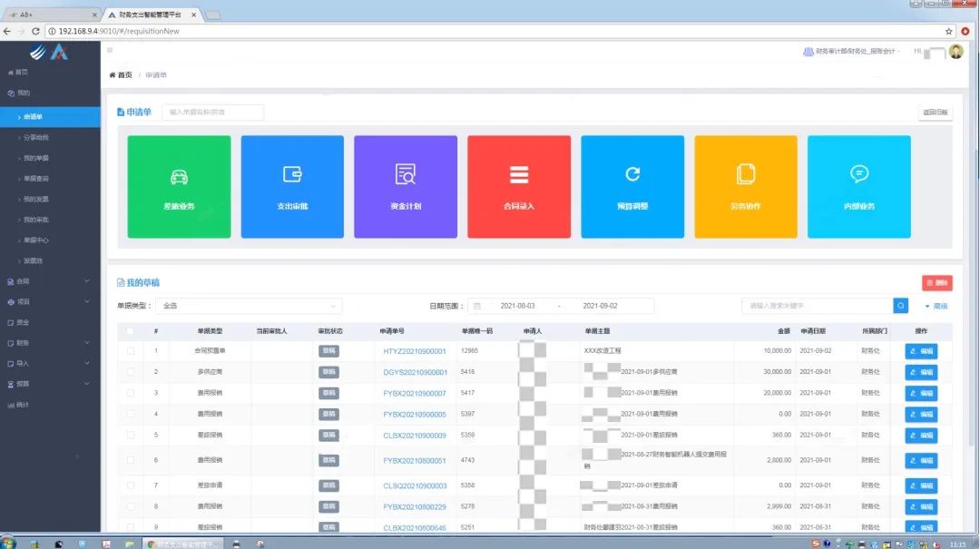Click the platform logo in the sidebar
980x549 pixels.
pos(49,53)
